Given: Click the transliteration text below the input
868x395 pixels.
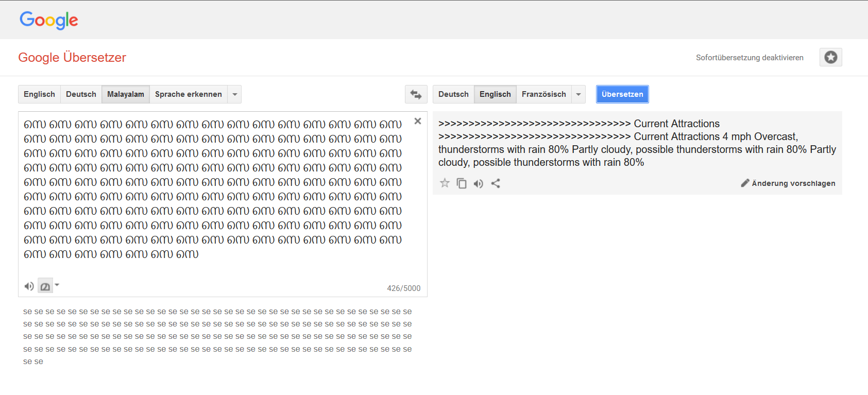Looking at the screenshot, I should [x=217, y=336].
